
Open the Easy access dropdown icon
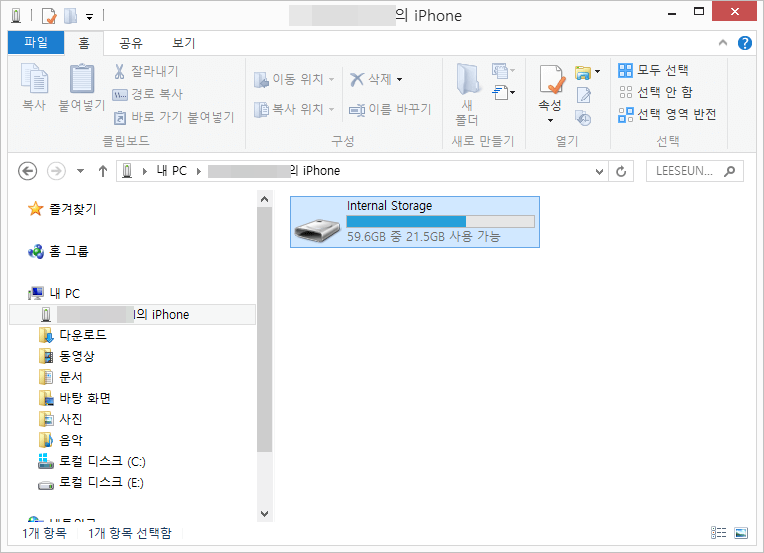tap(503, 92)
